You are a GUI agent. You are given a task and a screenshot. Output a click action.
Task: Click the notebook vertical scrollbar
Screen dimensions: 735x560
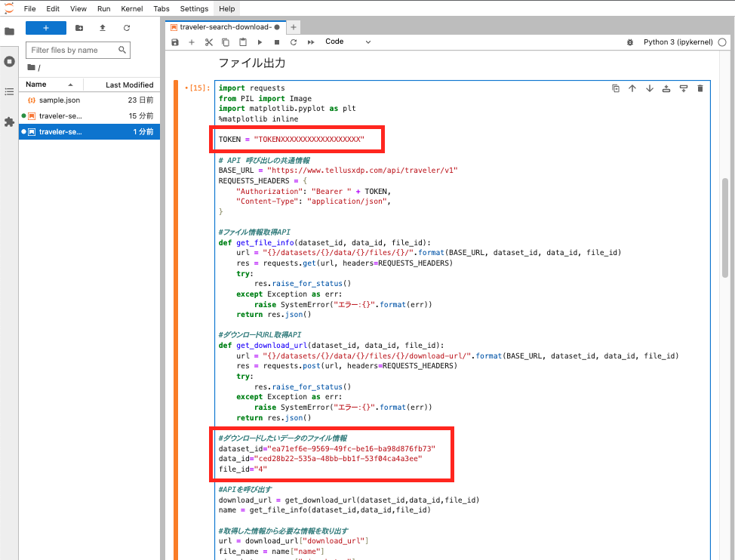(725, 227)
